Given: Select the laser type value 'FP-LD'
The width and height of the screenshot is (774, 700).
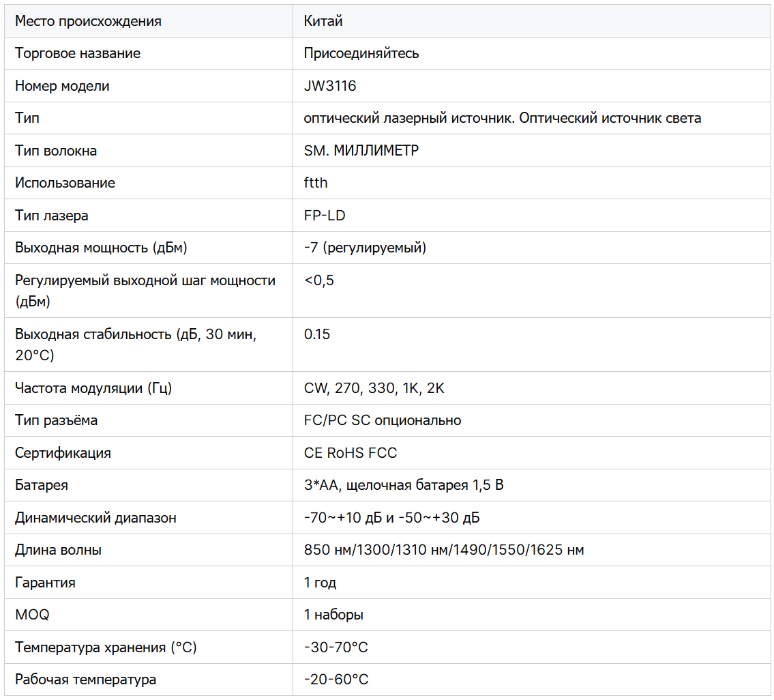Looking at the screenshot, I should (325, 216).
